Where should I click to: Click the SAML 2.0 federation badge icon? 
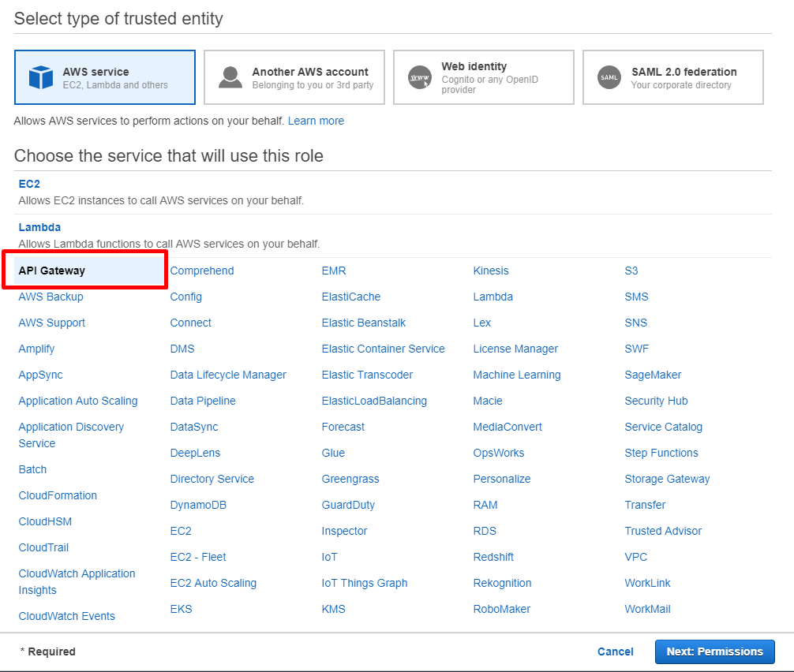tap(609, 77)
